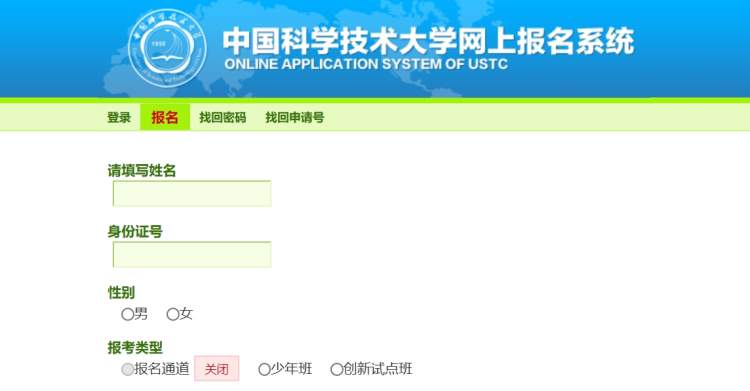Click the pink 关闭 status badge
This screenshot has width=750, height=391.
tap(217, 369)
